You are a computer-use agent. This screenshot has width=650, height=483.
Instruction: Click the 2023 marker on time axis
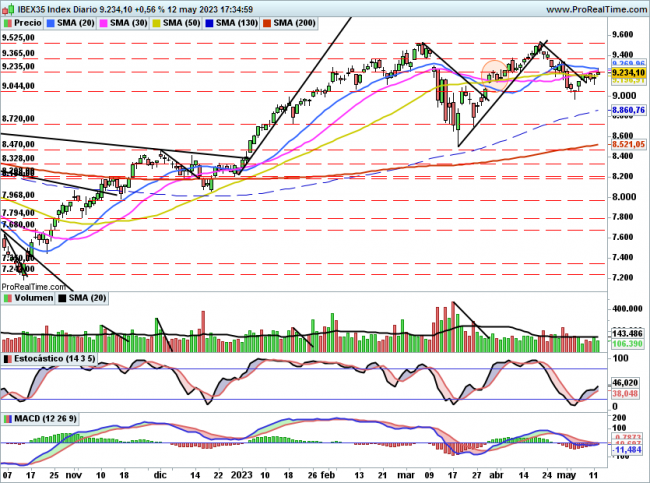[242, 475]
